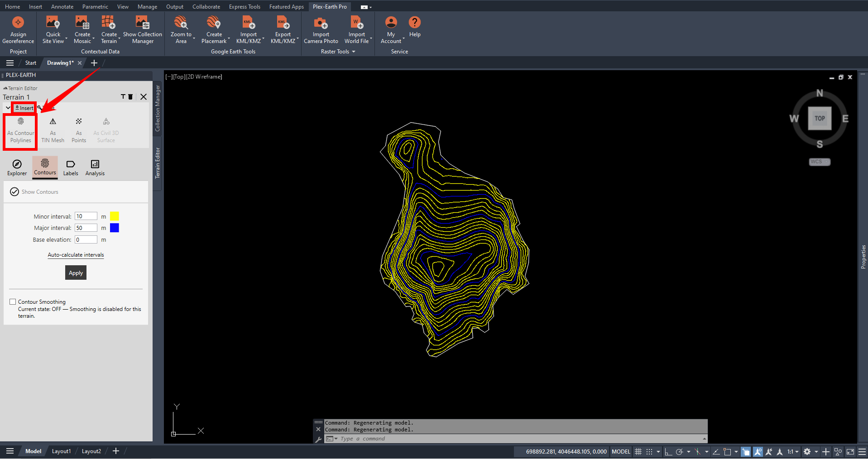Screen dimensions: 868x459
Task: Collapse the Insert section chevron
Action: (8, 108)
